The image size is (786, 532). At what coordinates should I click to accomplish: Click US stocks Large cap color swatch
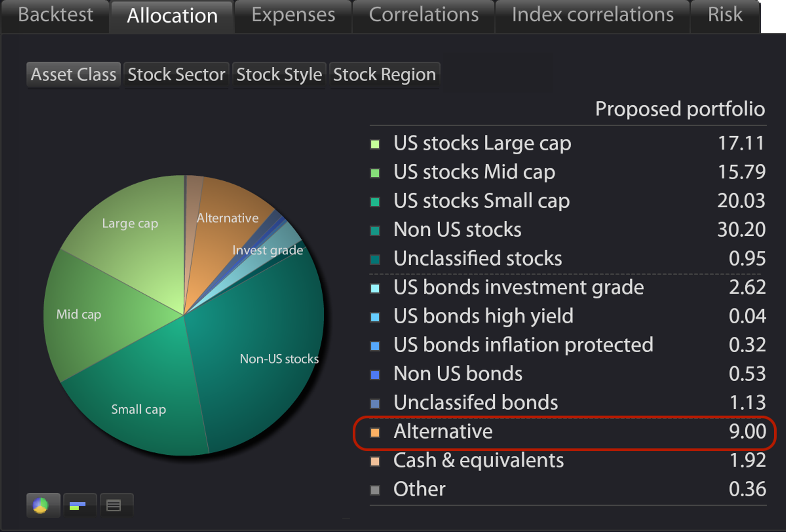coord(375,144)
